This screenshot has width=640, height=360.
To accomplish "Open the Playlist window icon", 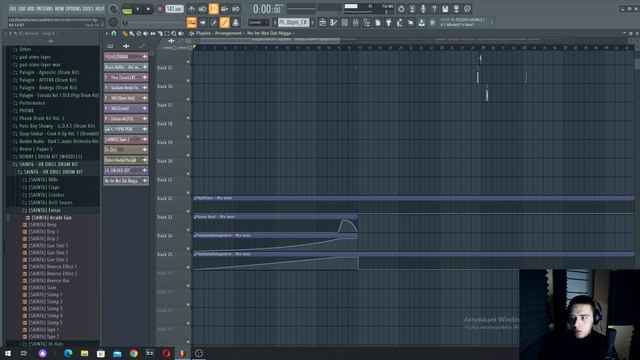I will (322, 23).
